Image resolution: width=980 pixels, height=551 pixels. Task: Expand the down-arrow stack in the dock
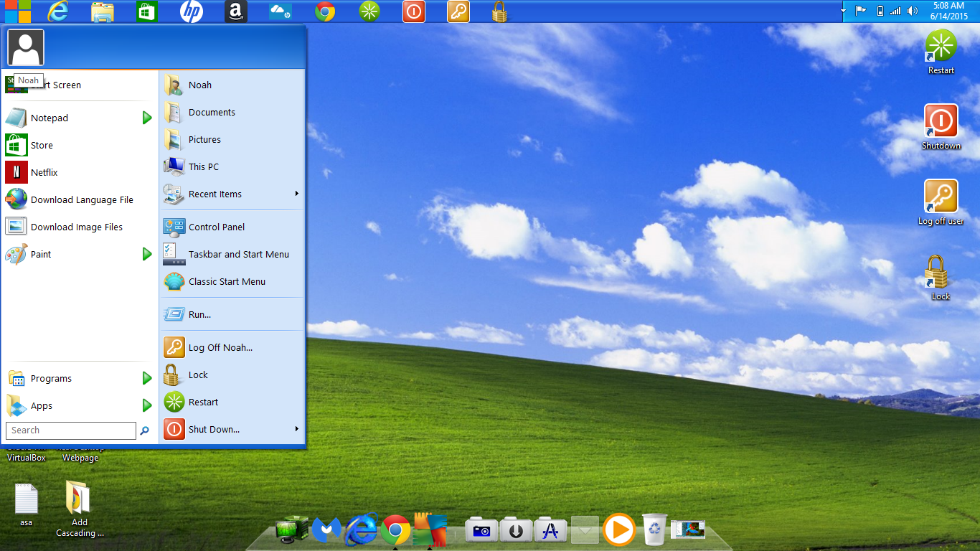coord(585,530)
